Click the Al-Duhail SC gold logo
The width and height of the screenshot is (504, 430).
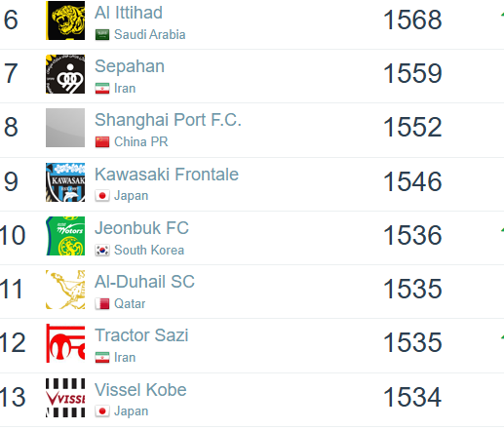pos(65,290)
